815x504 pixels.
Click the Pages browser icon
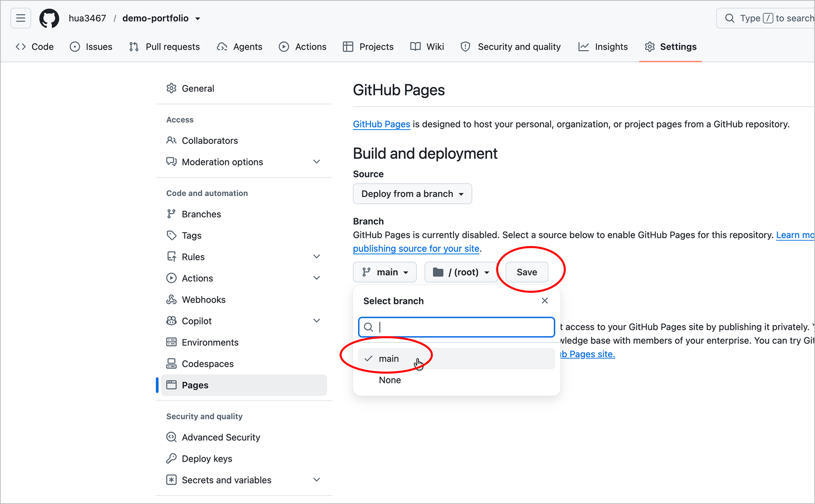coord(172,385)
